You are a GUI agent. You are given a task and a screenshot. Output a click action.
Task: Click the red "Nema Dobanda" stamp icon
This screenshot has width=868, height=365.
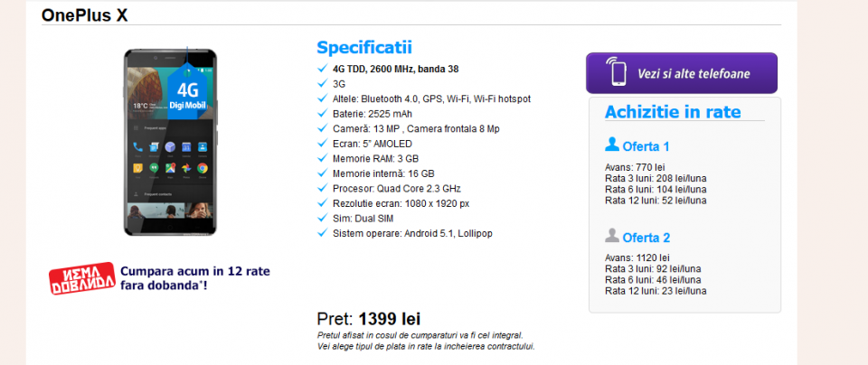[81, 277]
